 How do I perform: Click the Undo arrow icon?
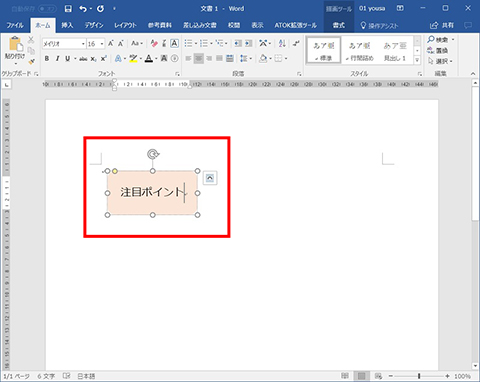click(83, 9)
